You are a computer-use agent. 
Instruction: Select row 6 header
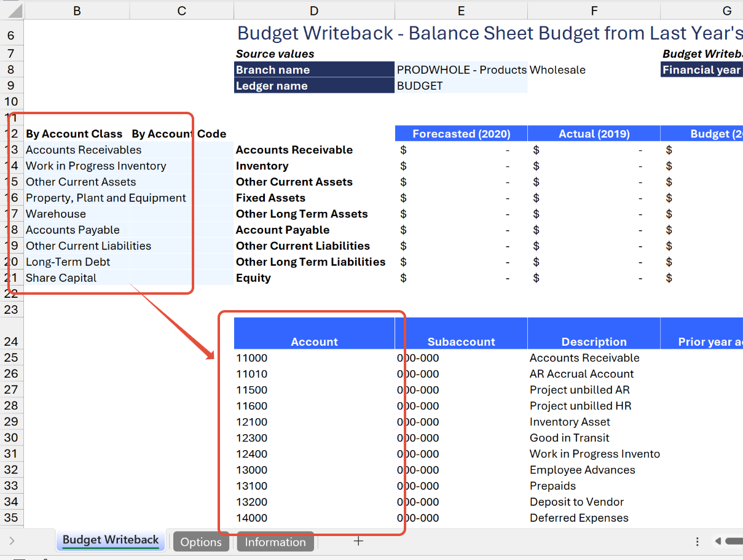[x=12, y=36]
